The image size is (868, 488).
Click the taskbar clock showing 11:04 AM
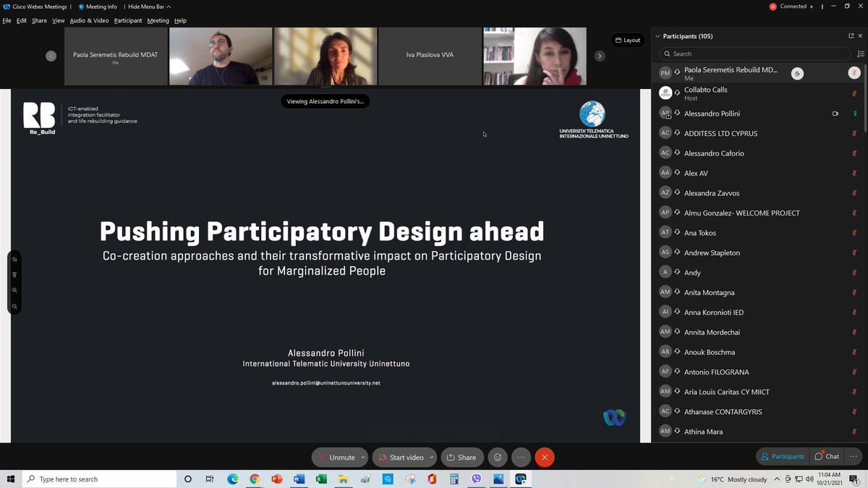(x=830, y=479)
